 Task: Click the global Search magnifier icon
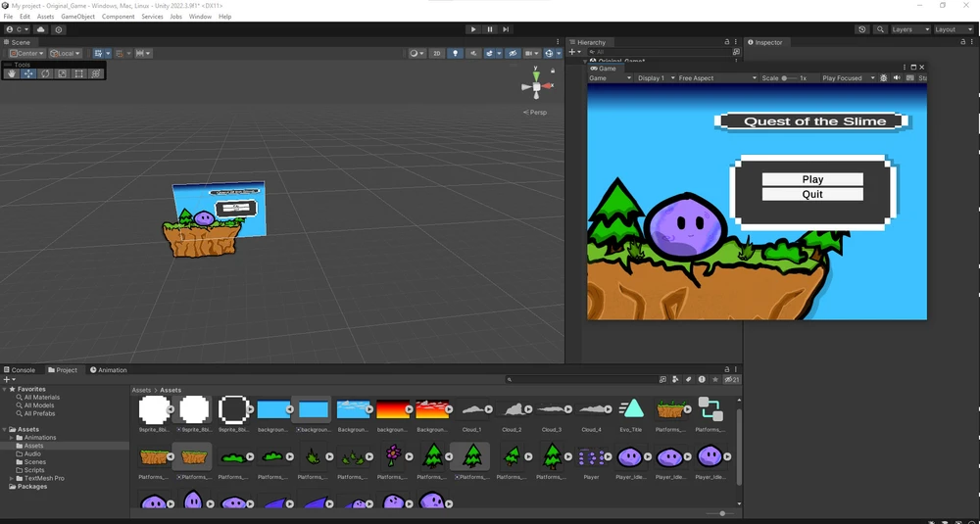(x=880, y=29)
